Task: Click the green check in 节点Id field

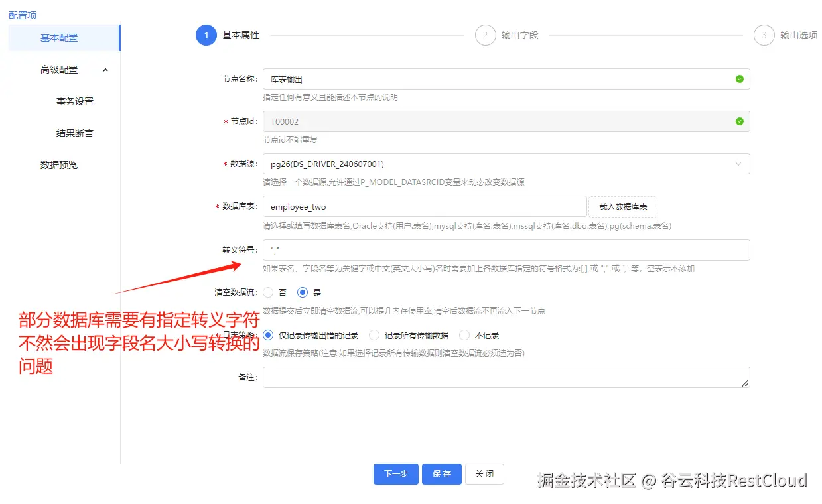Action: pyautogui.click(x=740, y=121)
